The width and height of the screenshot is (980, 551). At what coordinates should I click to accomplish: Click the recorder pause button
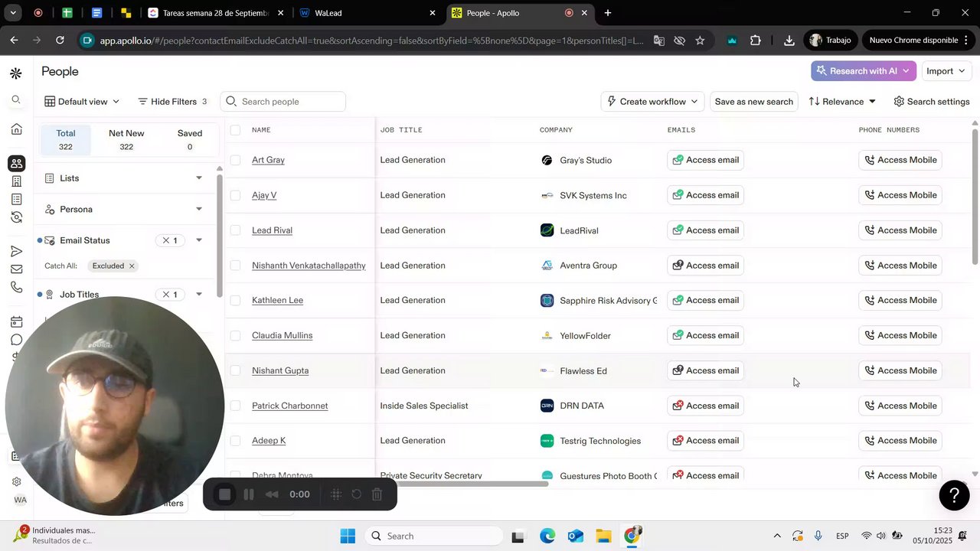click(x=249, y=494)
